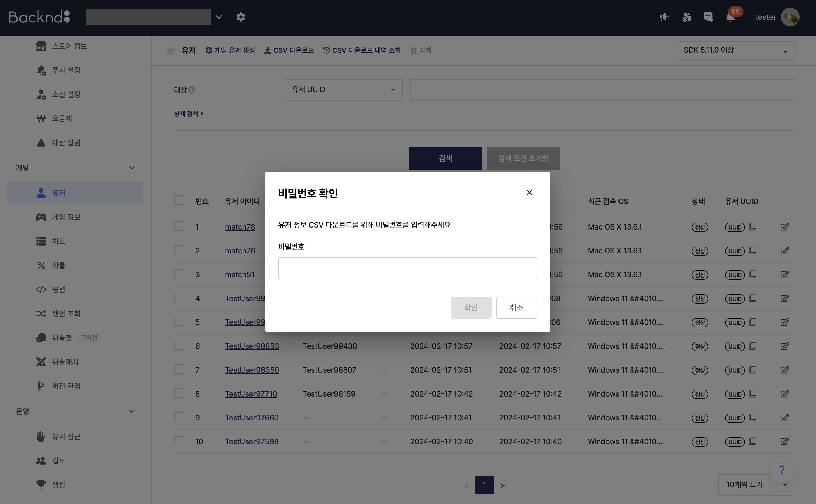Check the row 3 match51 checkbox

(x=179, y=274)
